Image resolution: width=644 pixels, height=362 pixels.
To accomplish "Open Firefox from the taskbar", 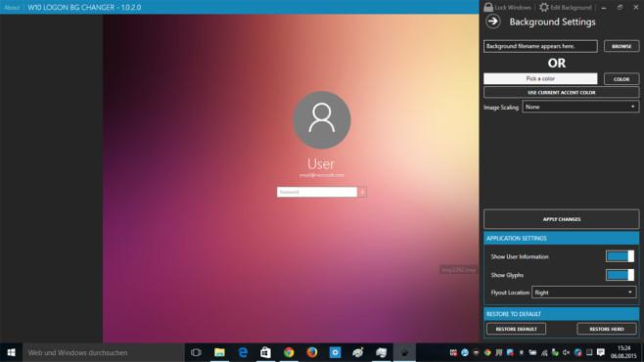I will coord(312,352).
